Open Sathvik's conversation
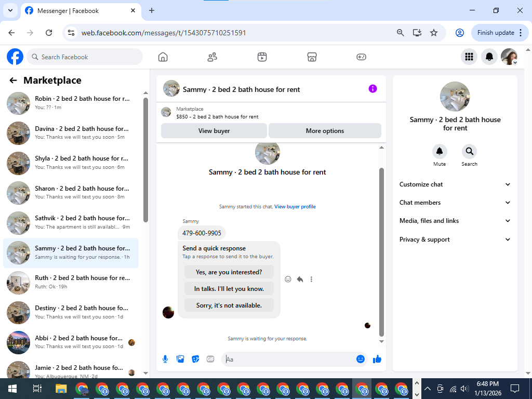The width and height of the screenshot is (532, 399). click(71, 222)
